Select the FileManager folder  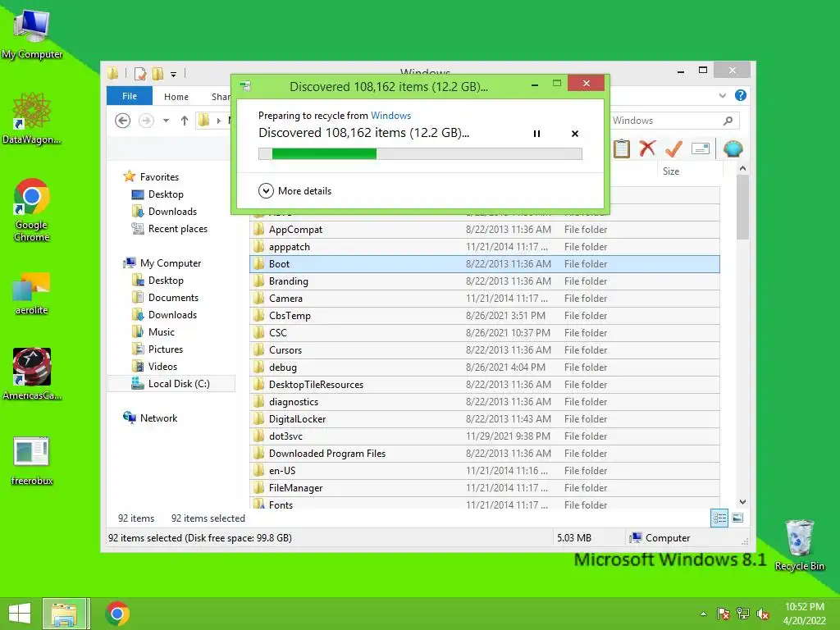(484, 487)
